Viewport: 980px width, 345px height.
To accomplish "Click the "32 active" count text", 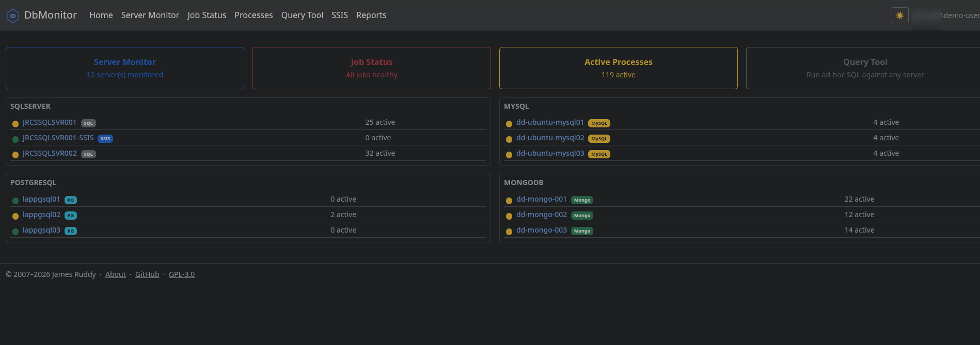I will coord(380,154).
